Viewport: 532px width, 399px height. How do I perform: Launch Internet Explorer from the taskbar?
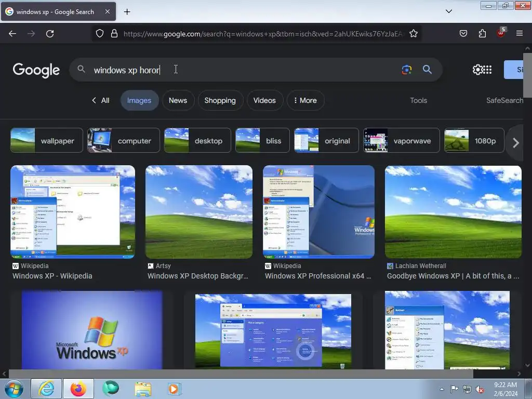click(x=46, y=389)
